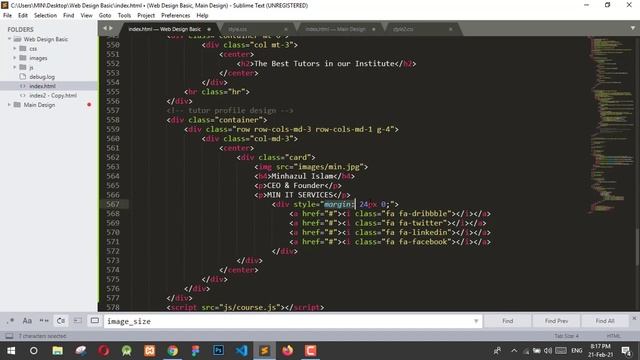Screen dimensions: 640x360
Task: Select index.html in sidebar
Action: (x=42, y=86)
